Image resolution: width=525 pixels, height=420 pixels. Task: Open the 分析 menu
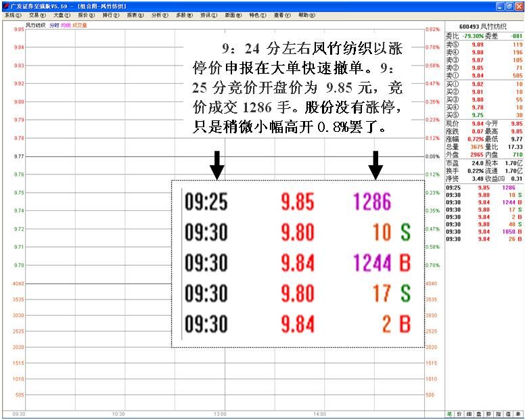160,15
